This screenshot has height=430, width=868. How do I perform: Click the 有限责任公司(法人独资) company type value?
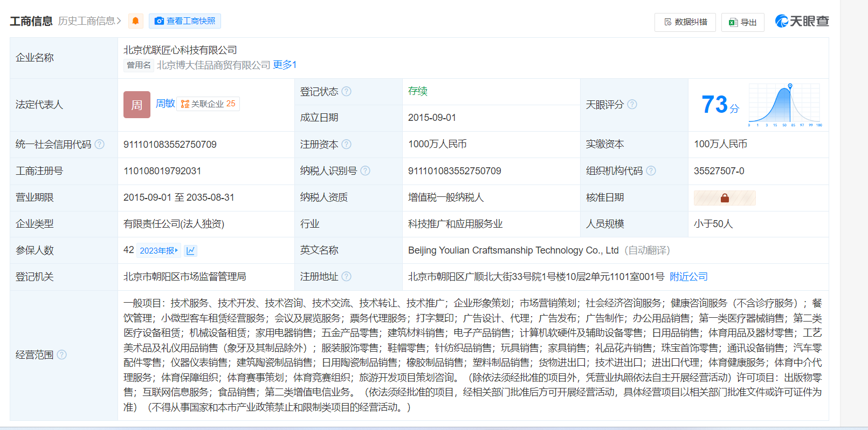point(174,224)
